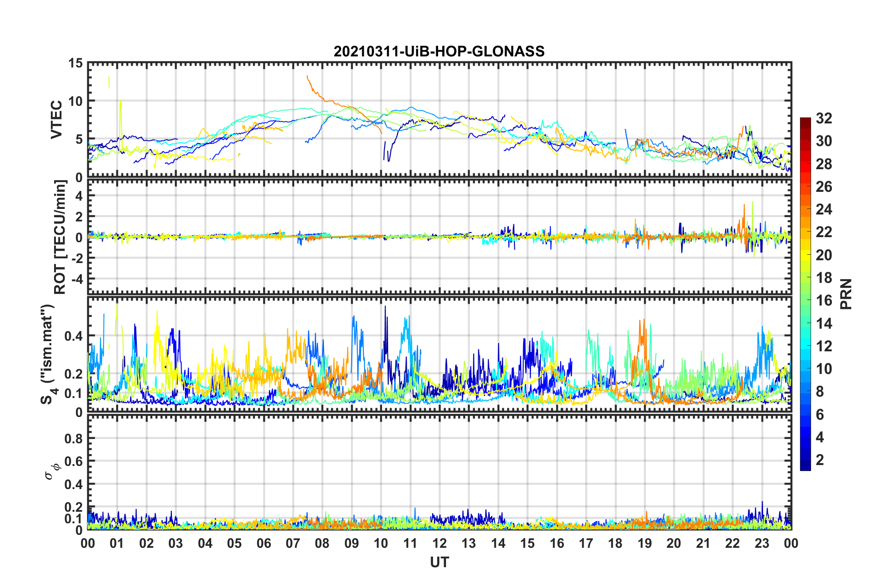The image size is (879, 588).
Task: Click the orange VTEC trace peak near 07:30
Action: [x=307, y=77]
